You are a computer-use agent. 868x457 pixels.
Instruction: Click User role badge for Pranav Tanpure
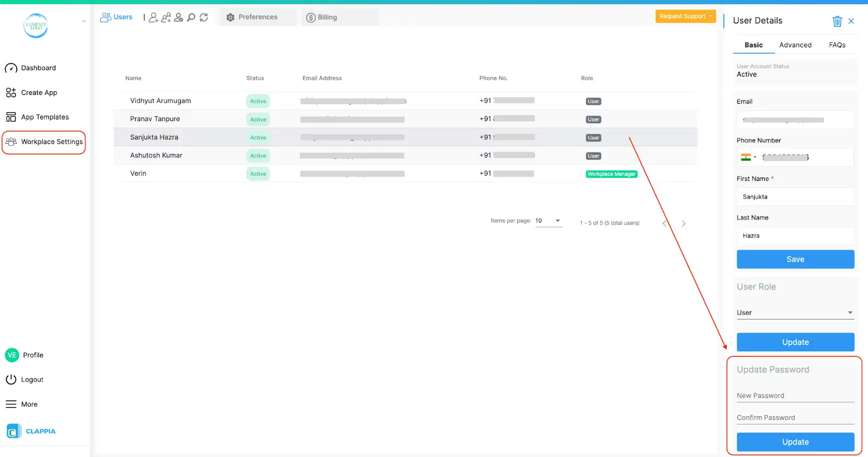click(x=593, y=119)
